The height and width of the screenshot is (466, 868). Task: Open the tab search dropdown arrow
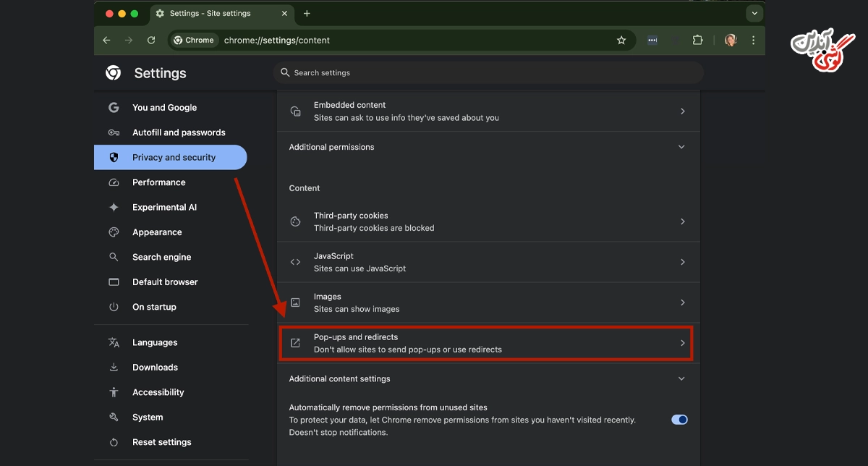coord(754,14)
